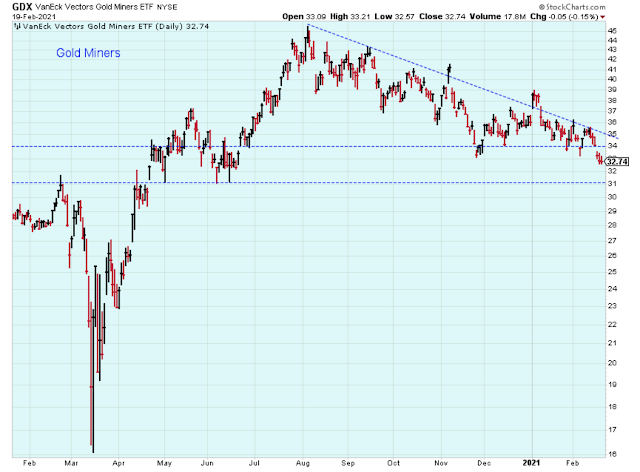Click the Close 32.74 value in header
The height and width of the screenshot is (472, 640).
442,17
